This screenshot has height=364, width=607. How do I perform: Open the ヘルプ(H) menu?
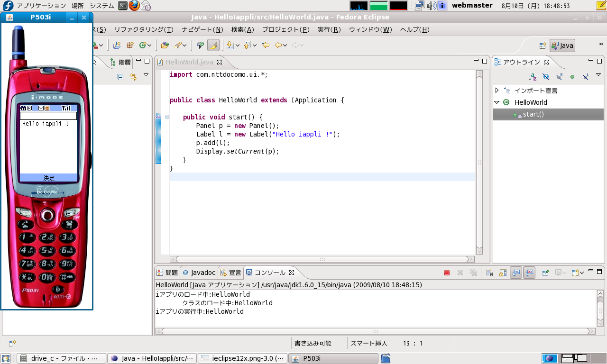coord(415,29)
